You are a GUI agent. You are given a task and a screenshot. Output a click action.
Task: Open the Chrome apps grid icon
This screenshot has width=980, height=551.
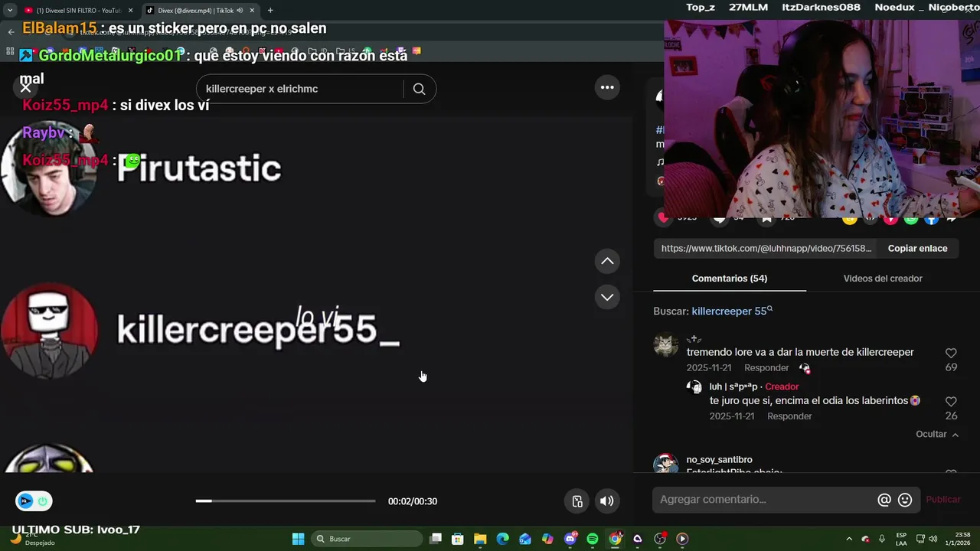[x=10, y=52]
